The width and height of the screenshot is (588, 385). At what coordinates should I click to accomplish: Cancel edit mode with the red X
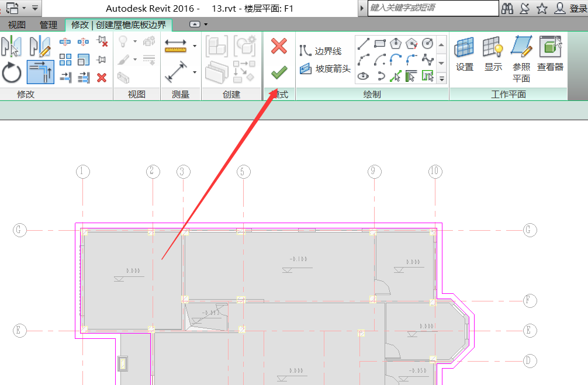click(x=279, y=46)
